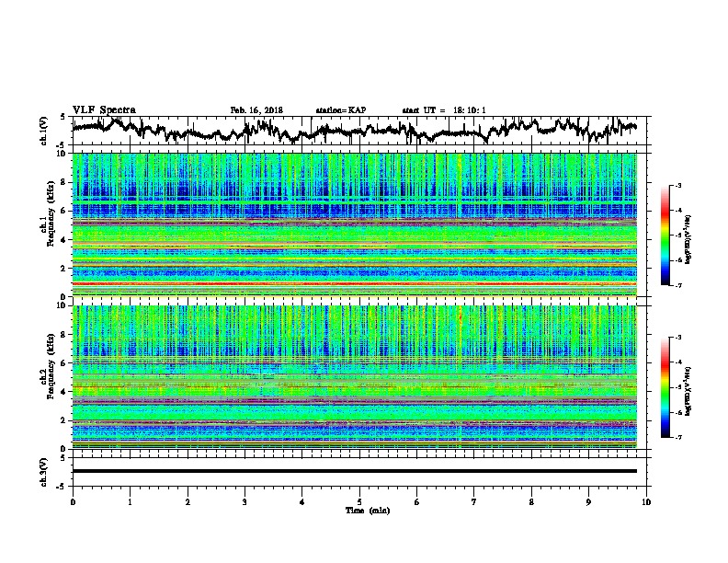The height and width of the screenshot is (563, 728).
Task: Click the ch.1 spectrogram color scale bar
Action: 665,236
